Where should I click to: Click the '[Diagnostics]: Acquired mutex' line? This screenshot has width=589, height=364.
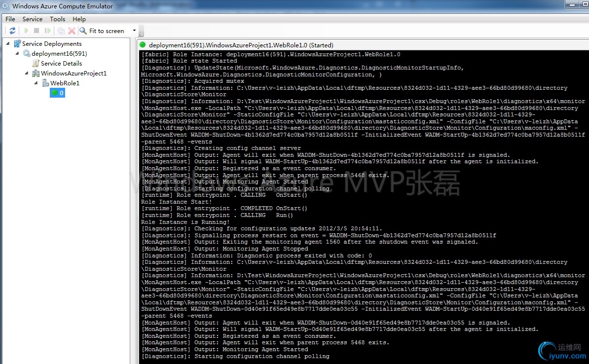pyautogui.click(x=192, y=81)
